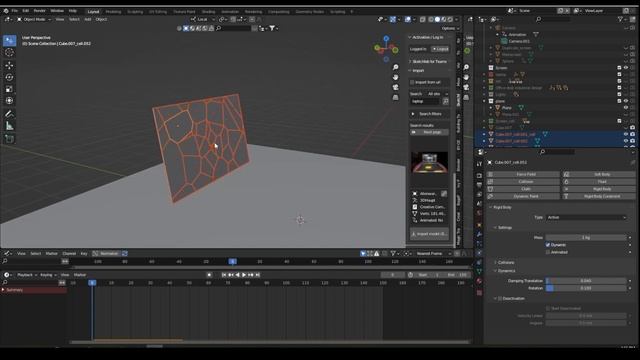Click the viewport zoom magnifier icon
Screen dimensions: 640x360
(x=395, y=67)
